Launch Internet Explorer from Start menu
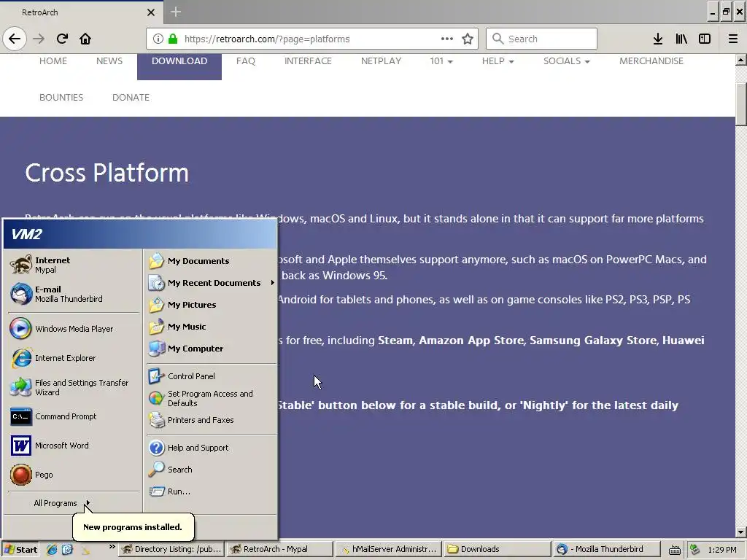Screen dimensions: 747x560 pyautogui.click(x=74, y=358)
